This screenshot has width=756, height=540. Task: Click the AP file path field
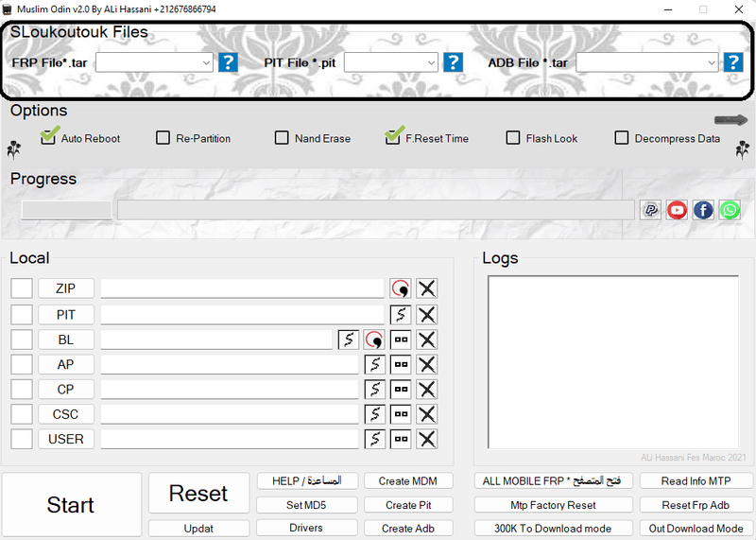(x=230, y=364)
